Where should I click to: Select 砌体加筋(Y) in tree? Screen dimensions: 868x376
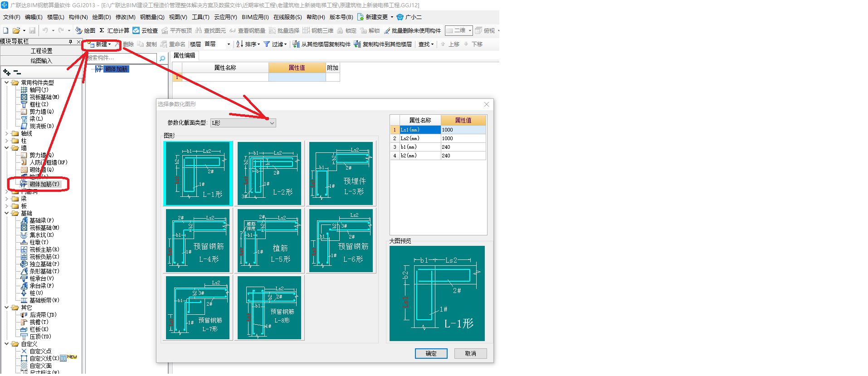click(x=44, y=184)
